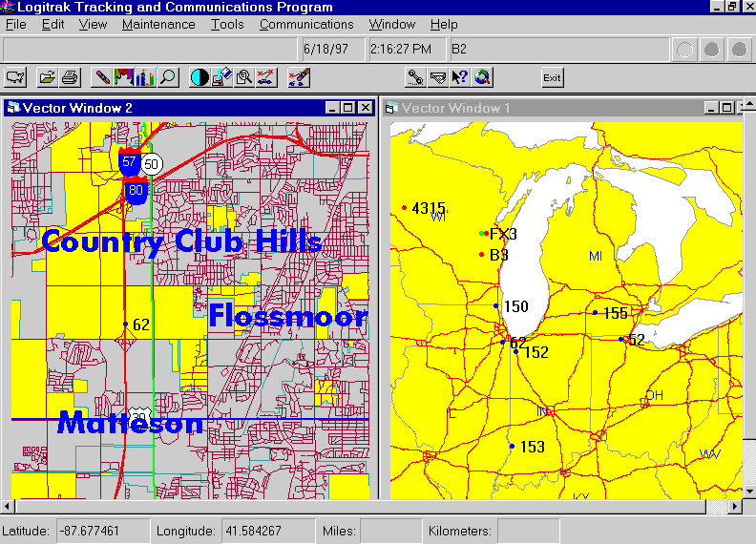Click the computer with disk icon
The image size is (756, 544).
coord(221,77)
